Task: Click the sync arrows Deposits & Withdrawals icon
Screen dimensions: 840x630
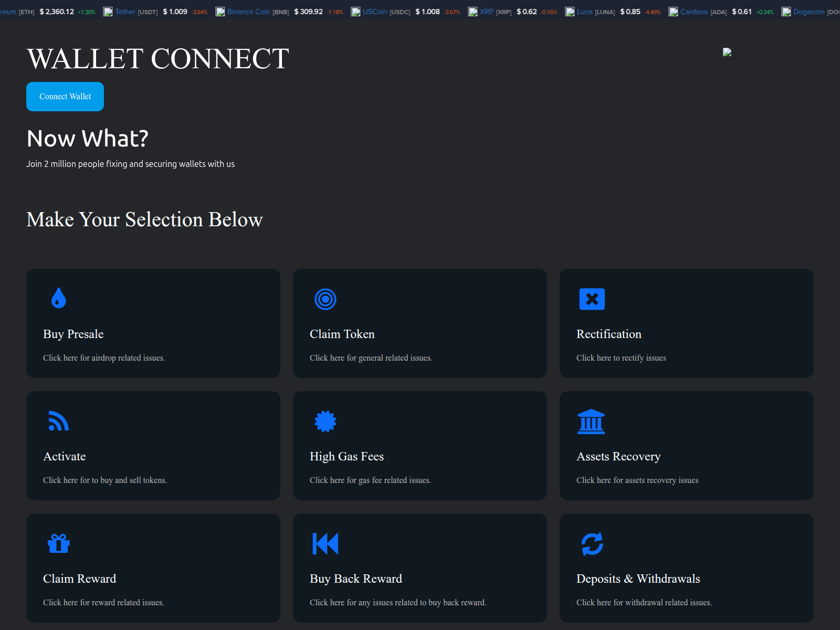Action: click(592, 544)
